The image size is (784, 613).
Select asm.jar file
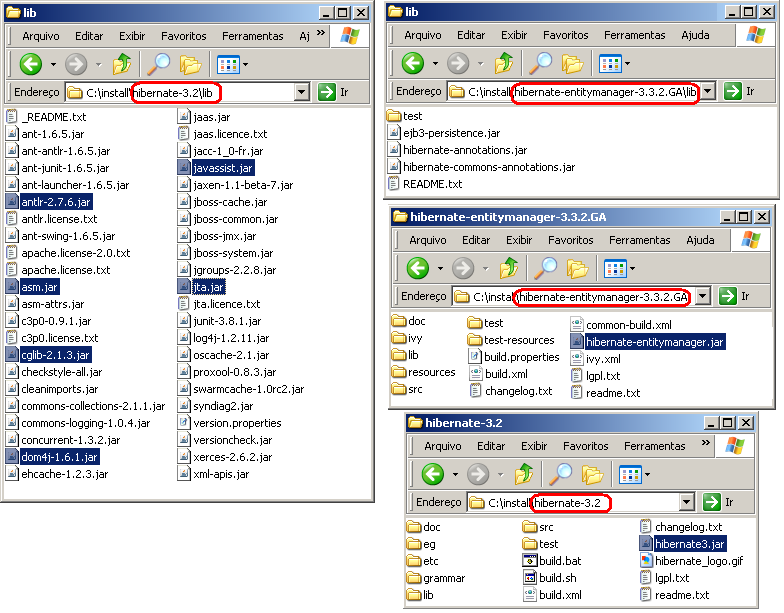pos(32,286)
